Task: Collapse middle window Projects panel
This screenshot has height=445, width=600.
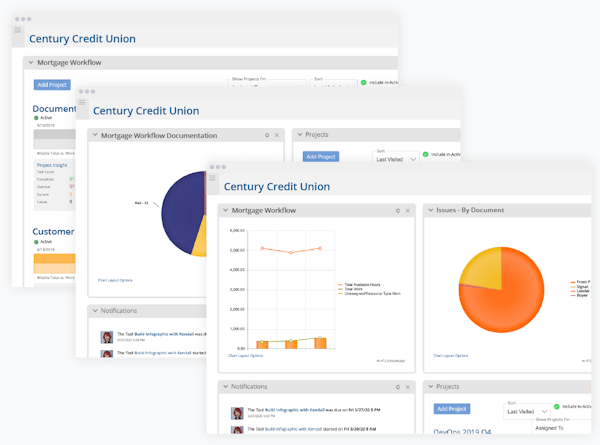Action: (300, 134)
